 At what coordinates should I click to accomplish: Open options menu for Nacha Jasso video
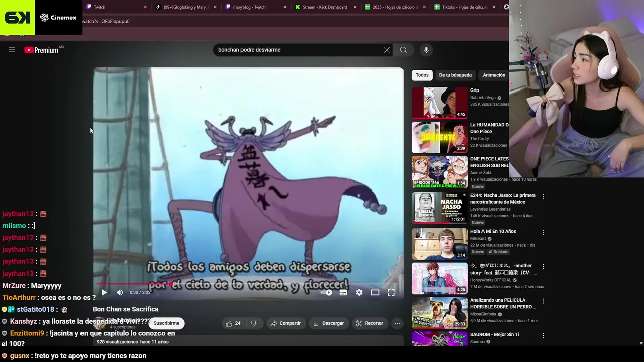coord(543,196)
